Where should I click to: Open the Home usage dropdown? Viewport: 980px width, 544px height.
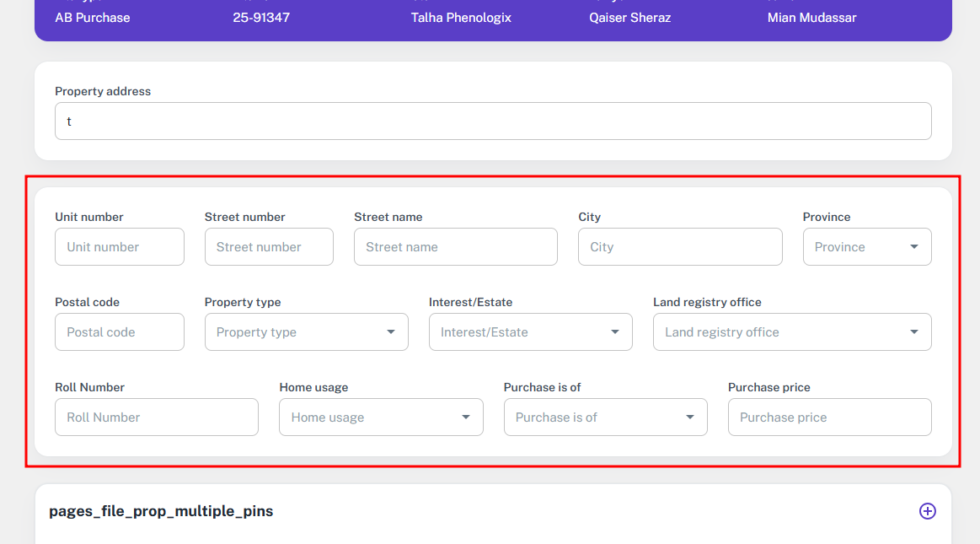380,417
